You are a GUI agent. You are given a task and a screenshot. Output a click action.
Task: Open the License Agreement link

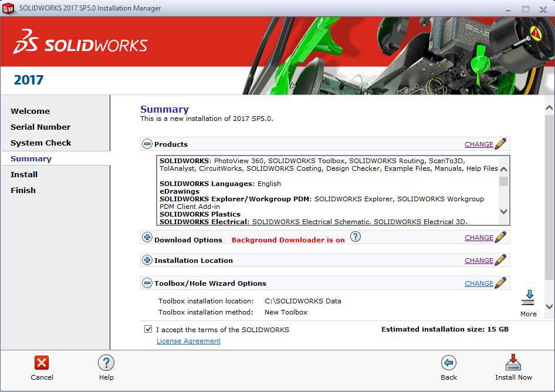click(188, 341)
